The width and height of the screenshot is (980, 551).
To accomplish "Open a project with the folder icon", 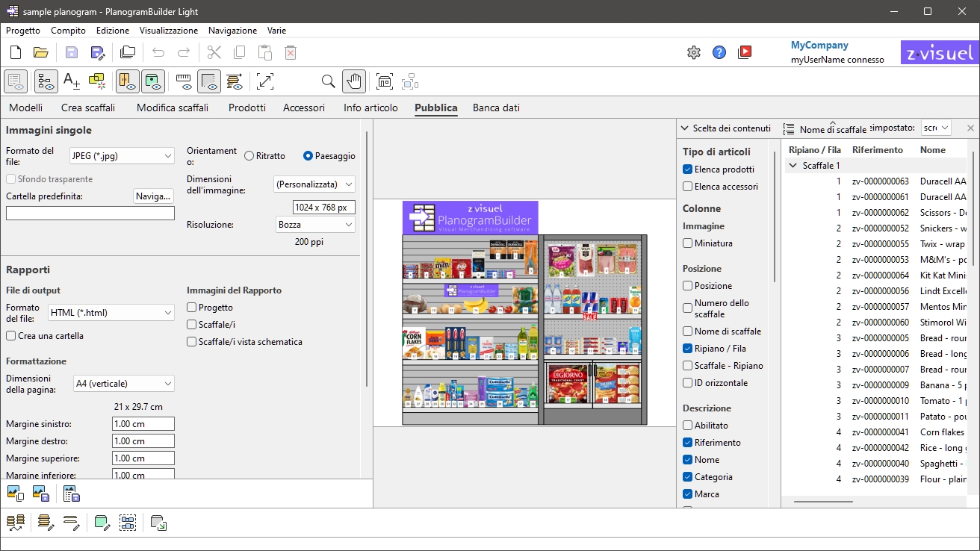I will 40,52.
